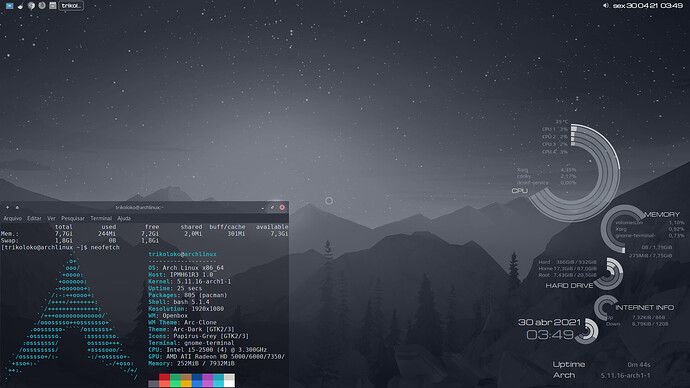This screenshot has width=690, height=388.
Task: Click the 'OS: Arch Linux x86_64' line
Action: [x=186, y=268]
